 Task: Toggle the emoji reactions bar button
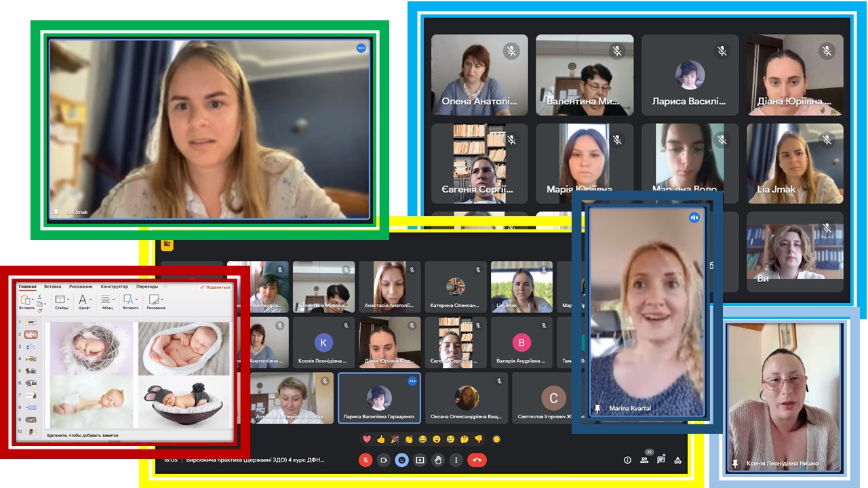(402, 460)
